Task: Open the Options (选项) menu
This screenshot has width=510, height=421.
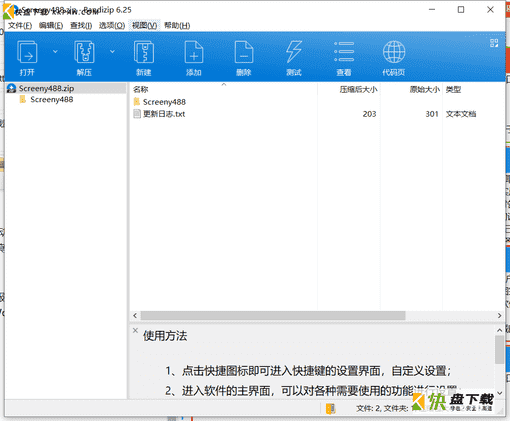Action: pyautogui.click(x=112, y=26)
